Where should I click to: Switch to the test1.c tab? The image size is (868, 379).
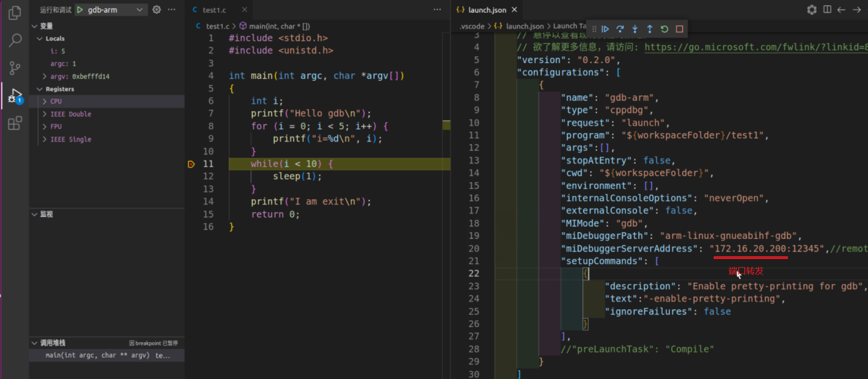pos(214,10)
